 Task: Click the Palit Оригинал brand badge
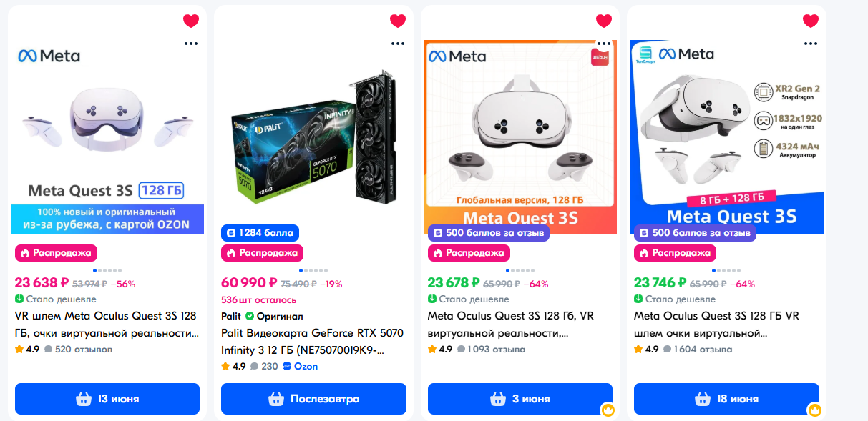point(263,316)
